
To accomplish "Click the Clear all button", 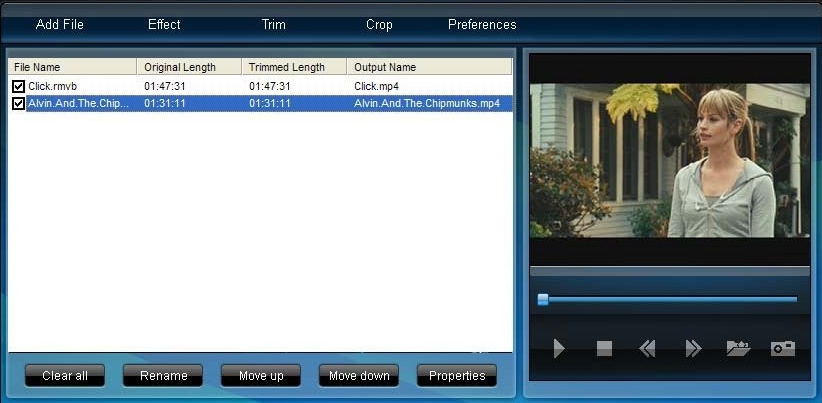I will pos(65,376).
